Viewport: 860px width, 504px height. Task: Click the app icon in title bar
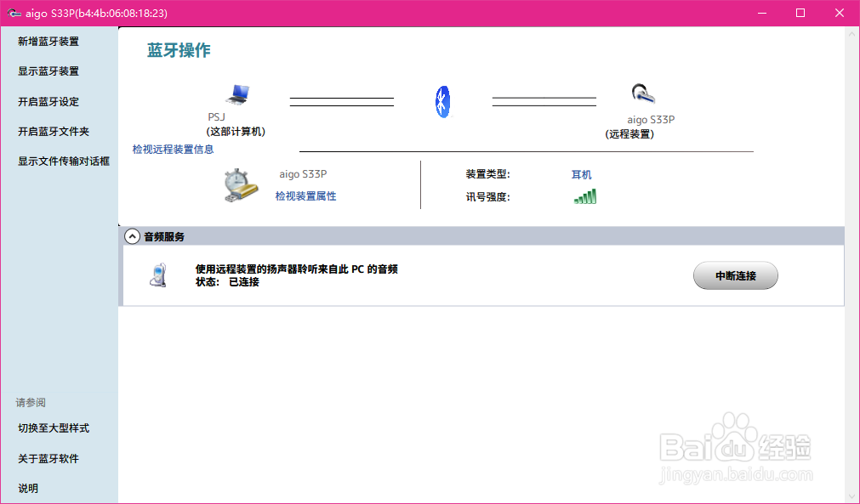[x=14, y=13]
